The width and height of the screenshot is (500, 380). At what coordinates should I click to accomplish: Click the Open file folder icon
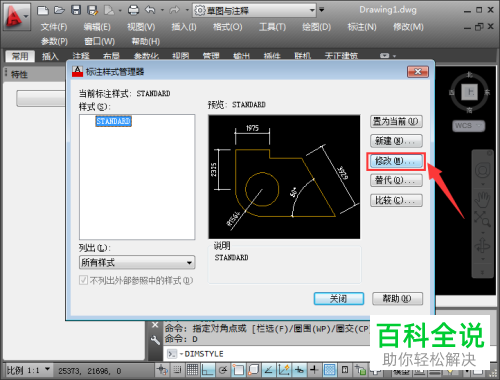(59, 10)
